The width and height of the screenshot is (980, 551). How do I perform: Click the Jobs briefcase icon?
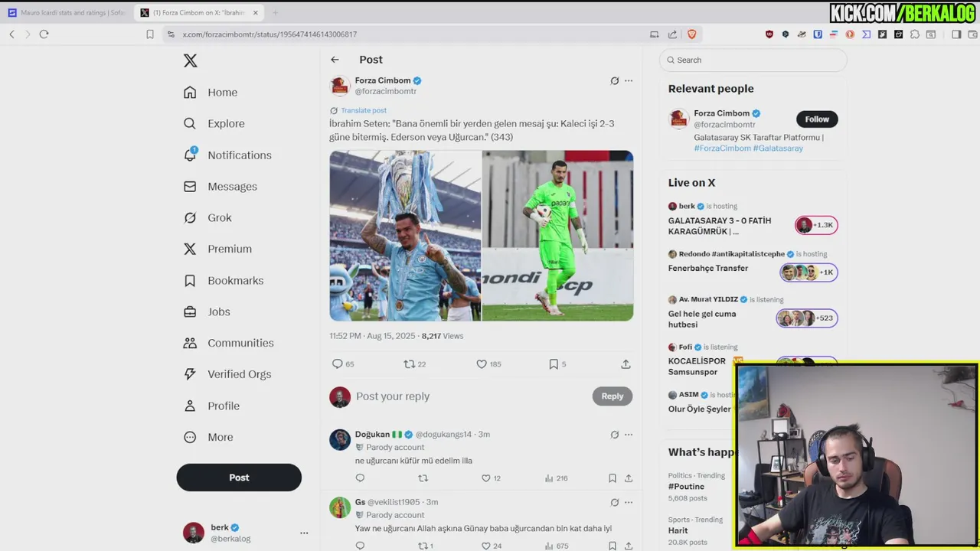point(190,311)
